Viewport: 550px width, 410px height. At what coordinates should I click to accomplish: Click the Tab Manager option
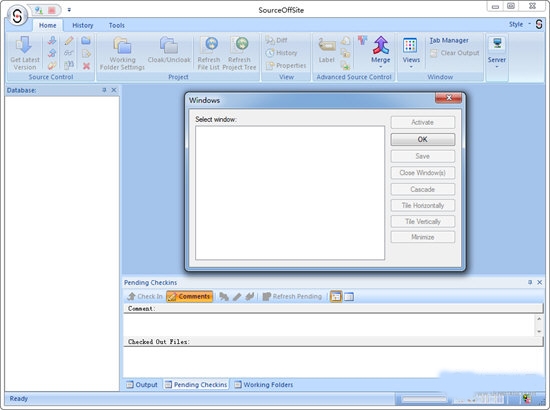click(x=449, y=40)
